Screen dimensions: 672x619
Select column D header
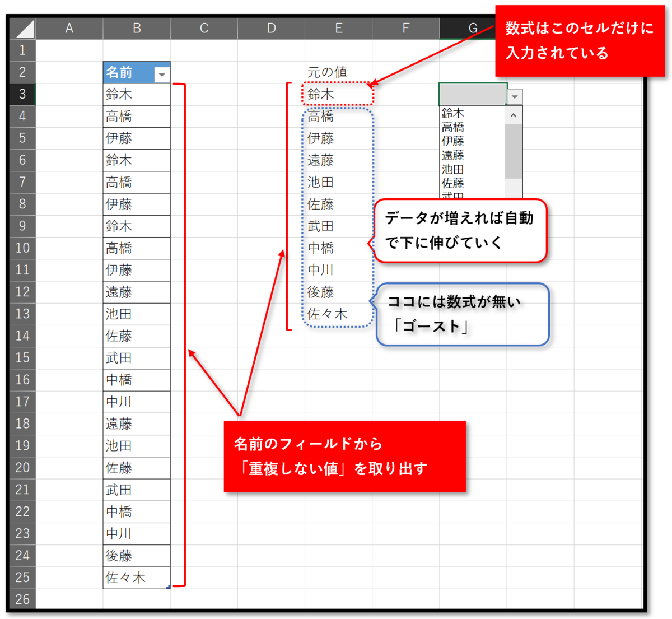click(x=271, y=28)
